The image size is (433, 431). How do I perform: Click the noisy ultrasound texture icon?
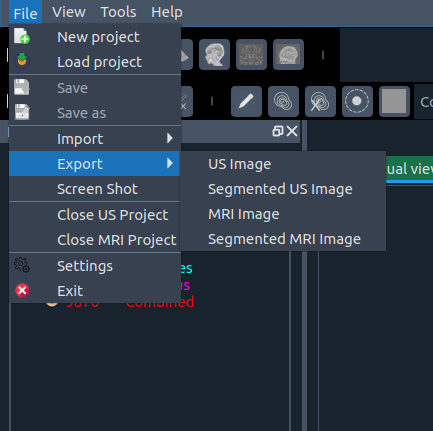tap(251, 54)
